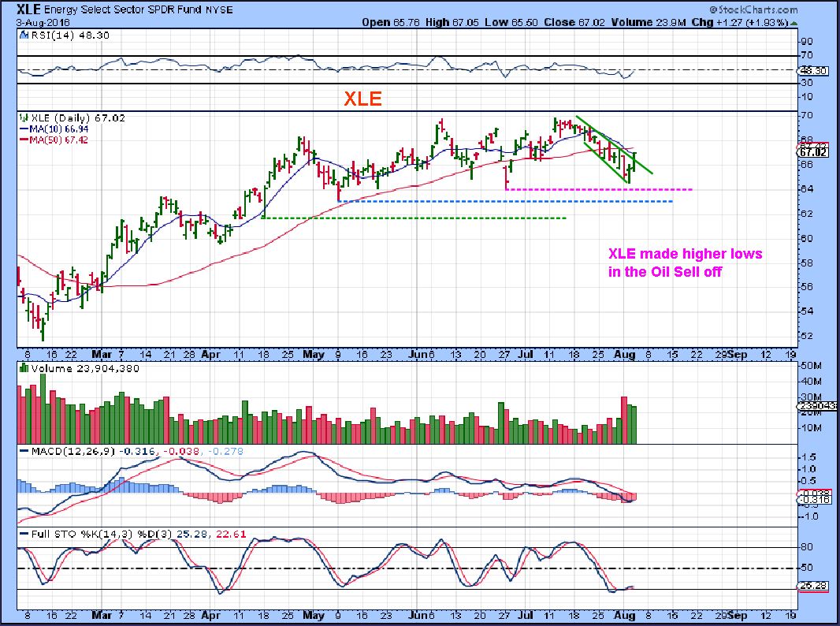
Task: Click the "MA(50) 67.42" legend text
Action: click(x=59, y=140)
